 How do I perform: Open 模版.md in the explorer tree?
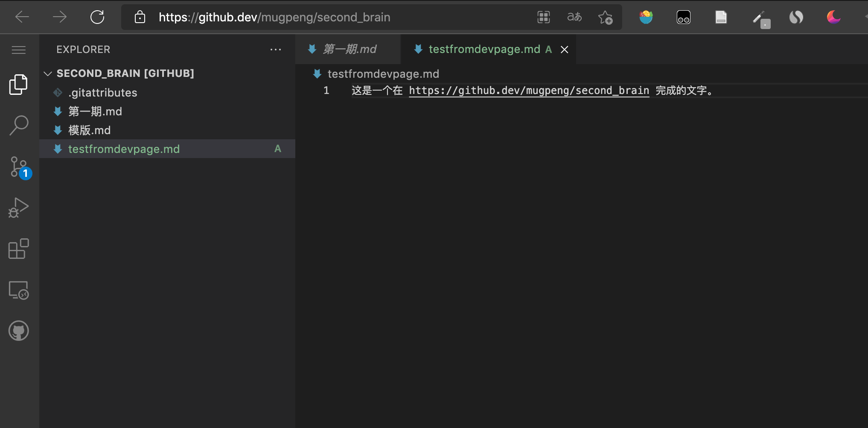167,130
